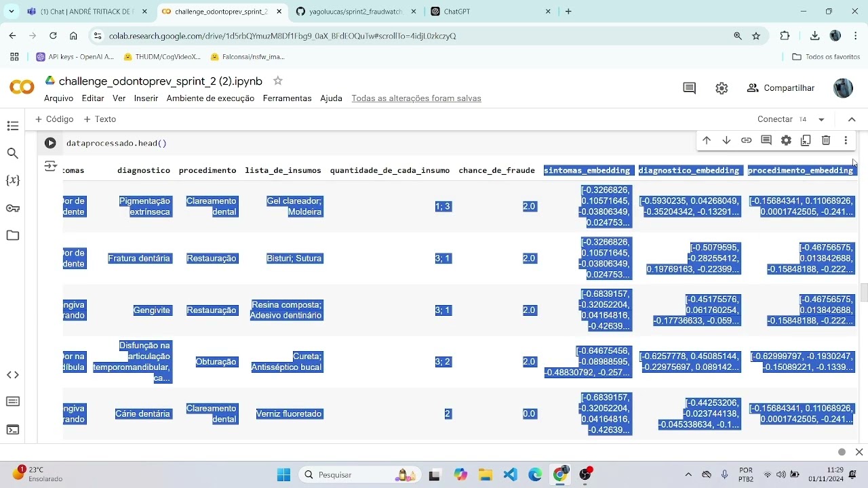Viewport: 868px width, 488px height.
Task: Open more cell actions menu
Action: tap(846, 140)
